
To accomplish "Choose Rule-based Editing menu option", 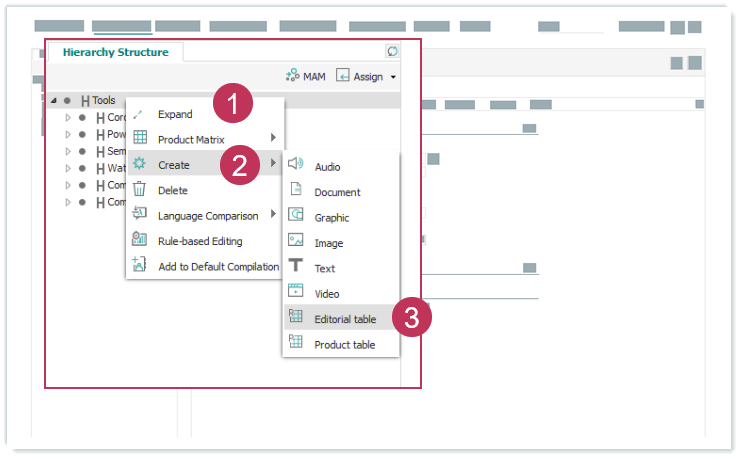I will 200,240.
